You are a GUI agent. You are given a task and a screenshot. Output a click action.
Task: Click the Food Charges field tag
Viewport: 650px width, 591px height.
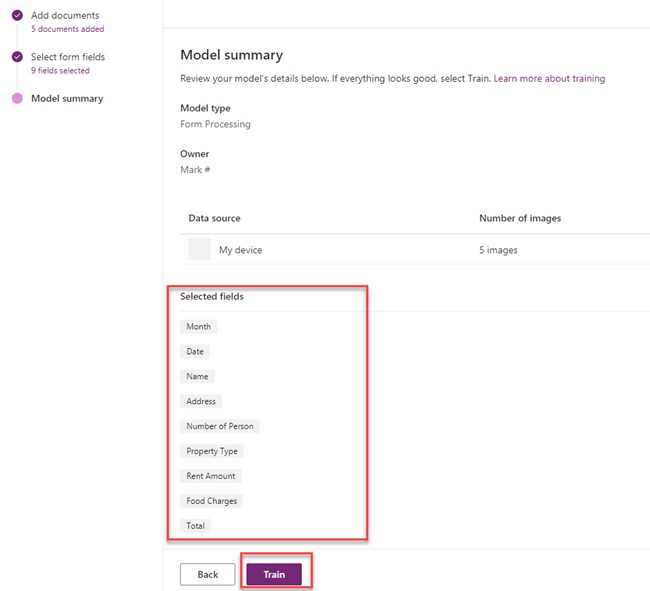[x=212, y=501]
